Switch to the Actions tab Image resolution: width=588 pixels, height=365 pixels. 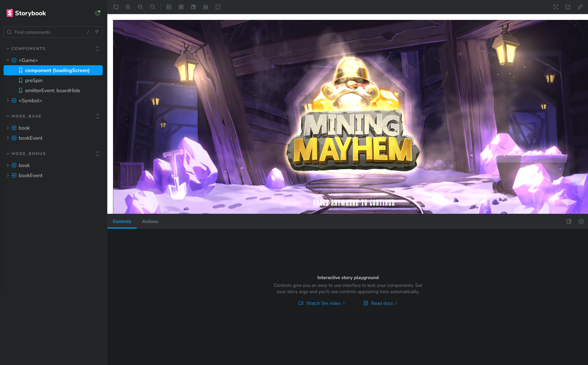(x=150, y=221)
